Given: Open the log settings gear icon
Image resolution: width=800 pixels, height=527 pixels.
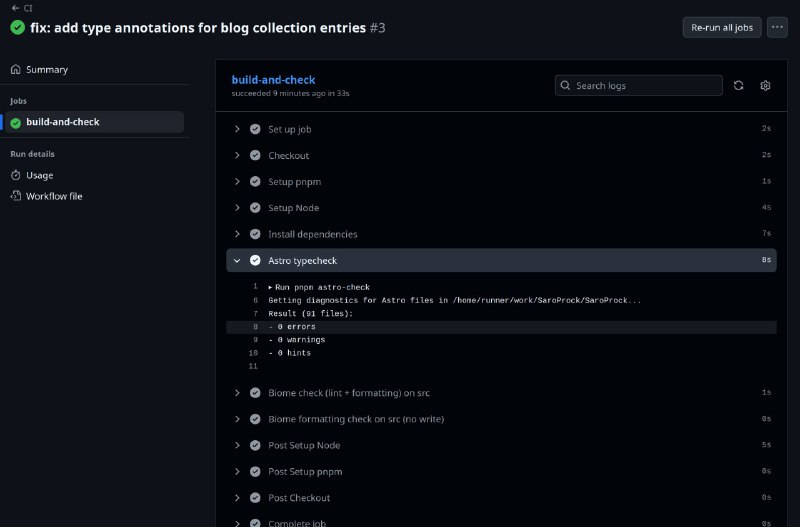Looking at the screenshot, I should (765, 86).
